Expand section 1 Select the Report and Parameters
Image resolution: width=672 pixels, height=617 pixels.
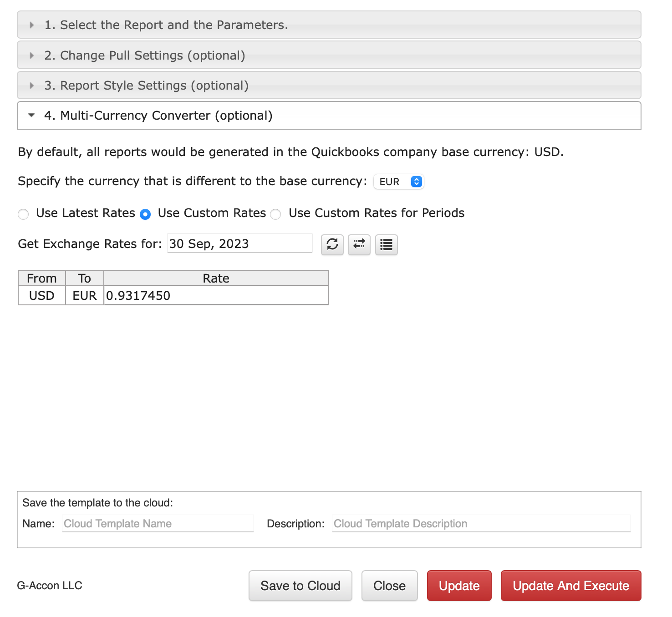(329, 25)
